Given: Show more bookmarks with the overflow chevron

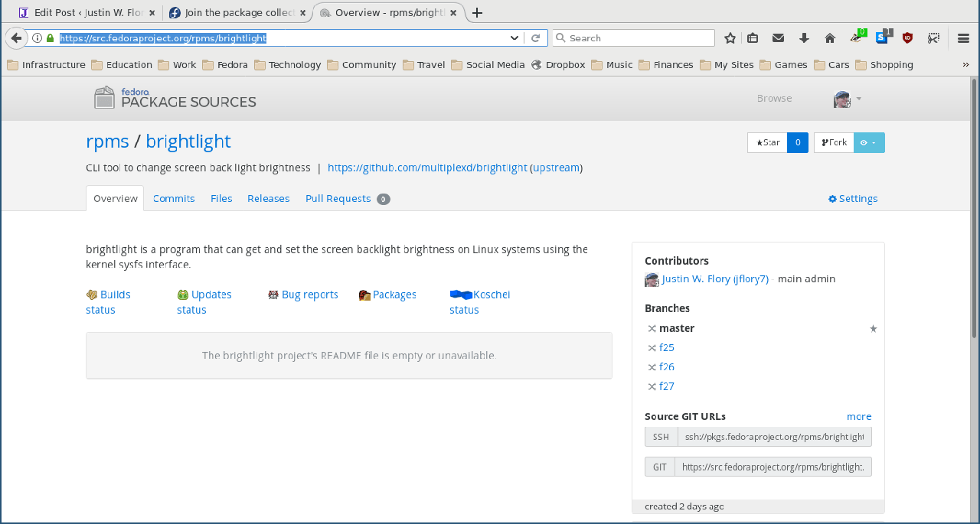Looking at the screenshot, I should [x=965, y=65].
